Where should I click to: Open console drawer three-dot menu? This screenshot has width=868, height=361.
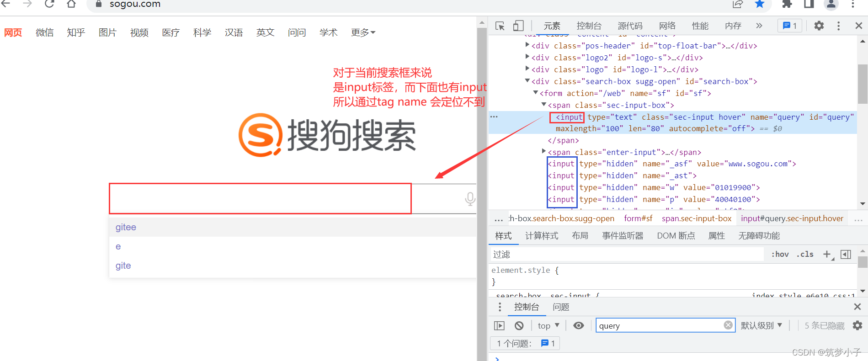coord(500,307)
